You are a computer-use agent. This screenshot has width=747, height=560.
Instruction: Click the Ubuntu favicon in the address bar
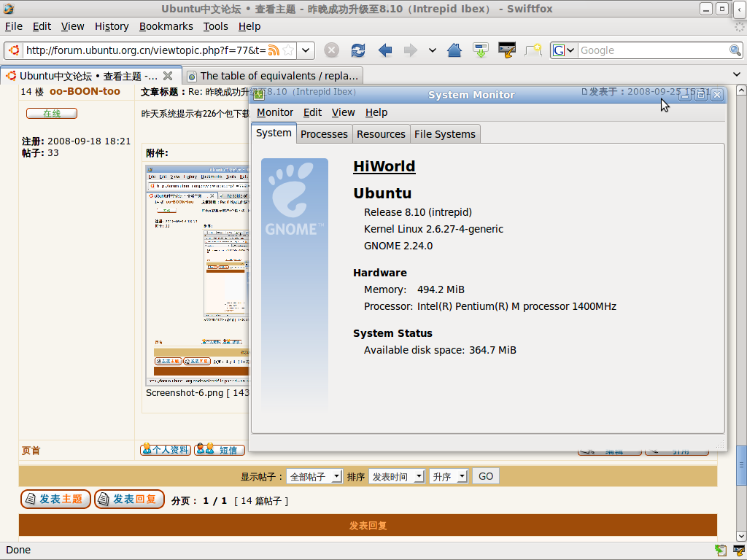pos(15,50)
